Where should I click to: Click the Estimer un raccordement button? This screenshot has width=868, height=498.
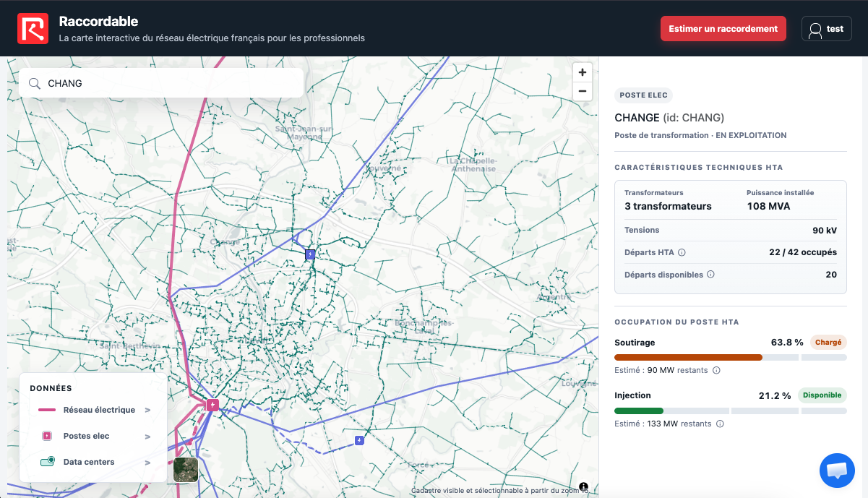(x=723, y=29)
